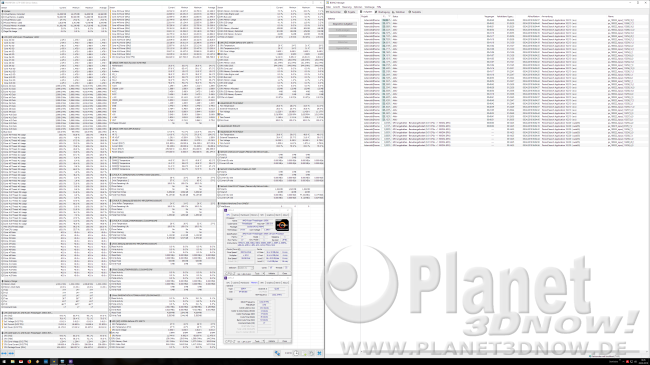Click Close button in upper CPU-Z window
Viewport: 650px width, 365px height.
click(285, 273)
